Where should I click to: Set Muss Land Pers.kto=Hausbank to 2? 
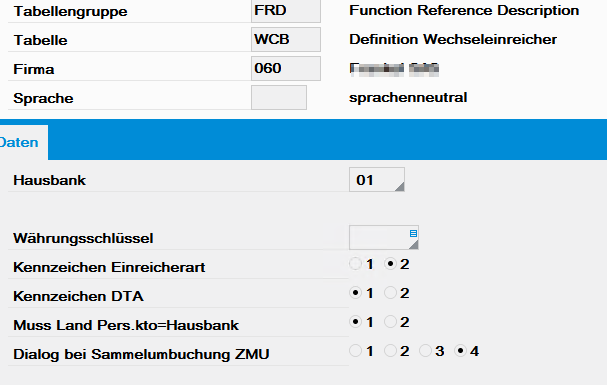pos(390,322)
